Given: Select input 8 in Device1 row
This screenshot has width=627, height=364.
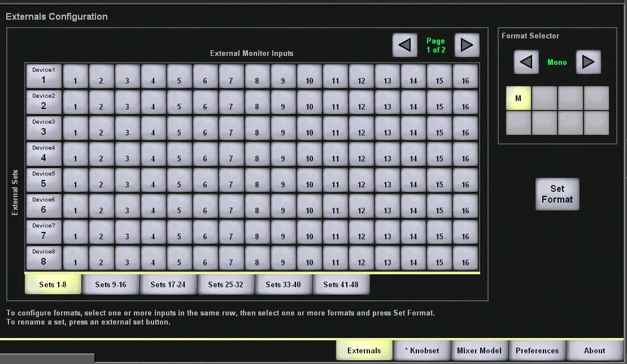Looking at the screenshot, I should pos(257,76).
